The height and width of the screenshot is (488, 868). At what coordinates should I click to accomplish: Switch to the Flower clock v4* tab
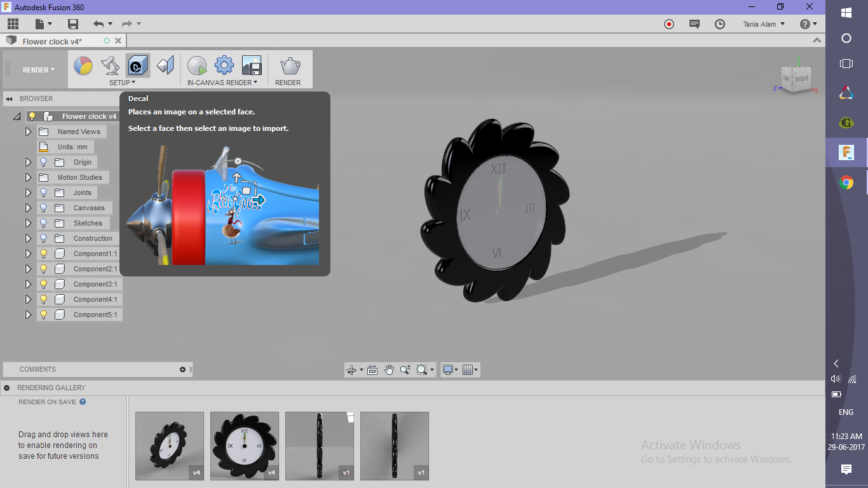[52, 41]
